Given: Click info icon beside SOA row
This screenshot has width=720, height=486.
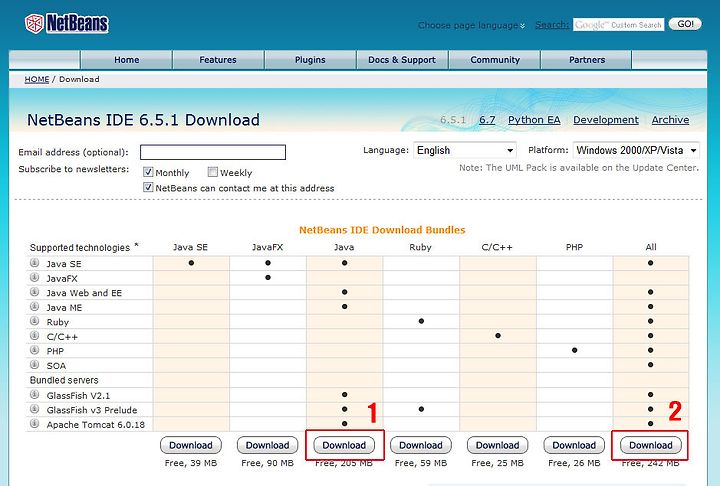Looking at the screenshot, I should (x=34, y=365).
